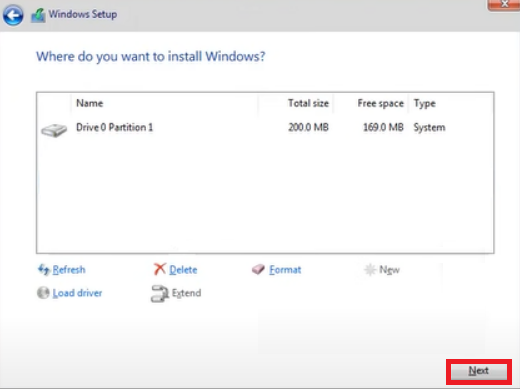Click the New partition link
Image resolution: width=520 pixels, height=389 pixels.
pyautogui.click(x=389, y=269)
